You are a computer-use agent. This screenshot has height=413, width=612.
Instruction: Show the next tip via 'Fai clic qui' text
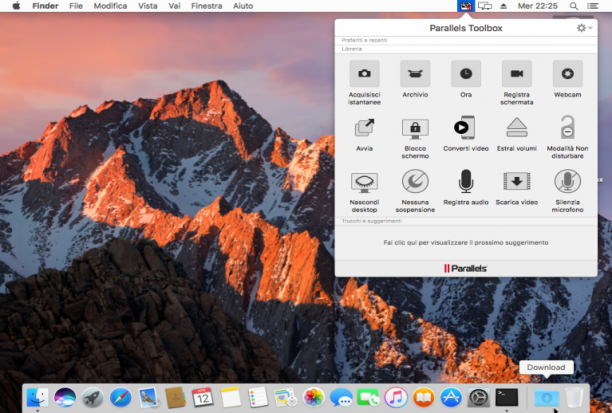[x=466, y=242]
